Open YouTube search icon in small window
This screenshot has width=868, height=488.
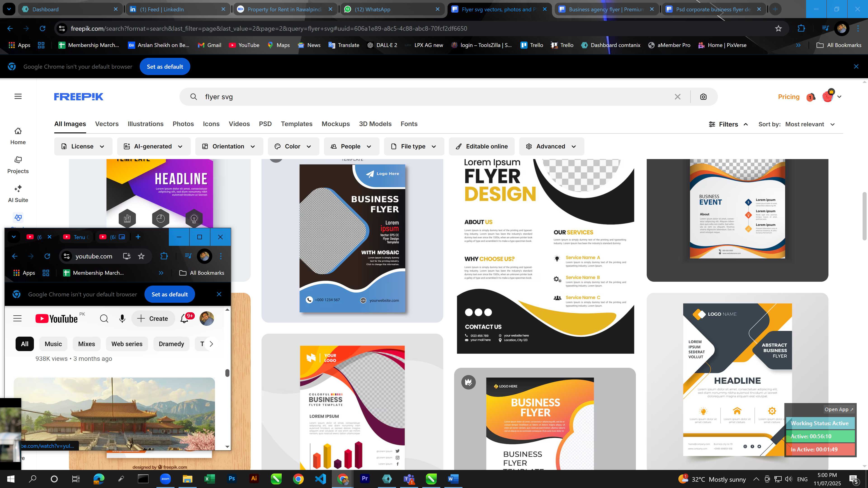pos(104,319)
